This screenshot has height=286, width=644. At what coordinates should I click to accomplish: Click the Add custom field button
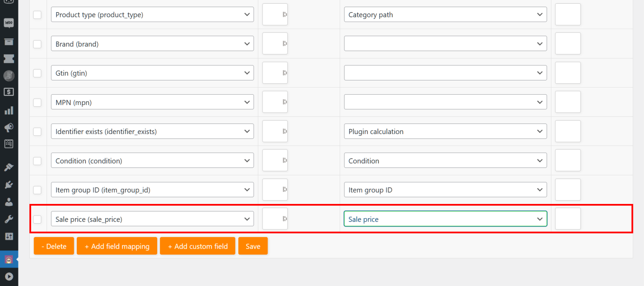197,246
